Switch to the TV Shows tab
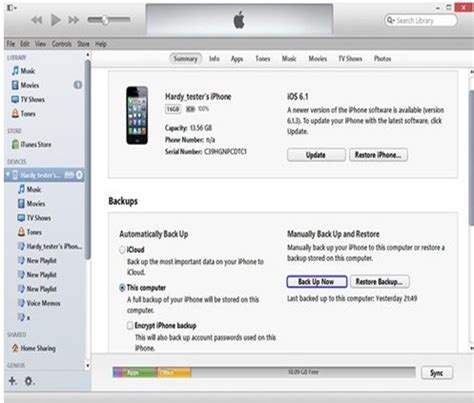This screenshot has height=403, width=474. [350, 59]
